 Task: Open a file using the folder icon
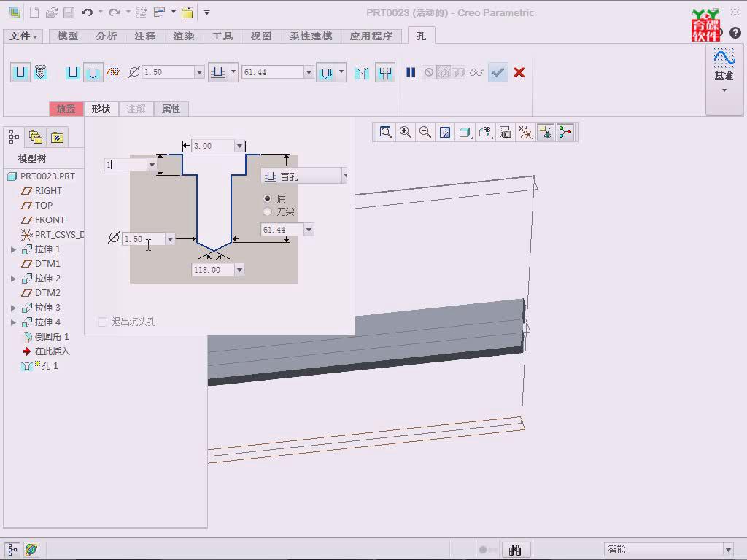(52, 13)
